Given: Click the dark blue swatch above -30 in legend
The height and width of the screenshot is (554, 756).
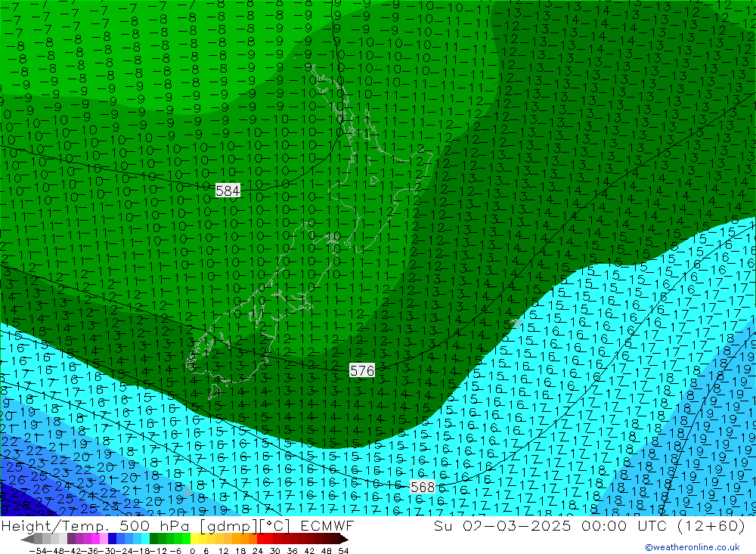Looking at the screenshot, I should point(113,539).
